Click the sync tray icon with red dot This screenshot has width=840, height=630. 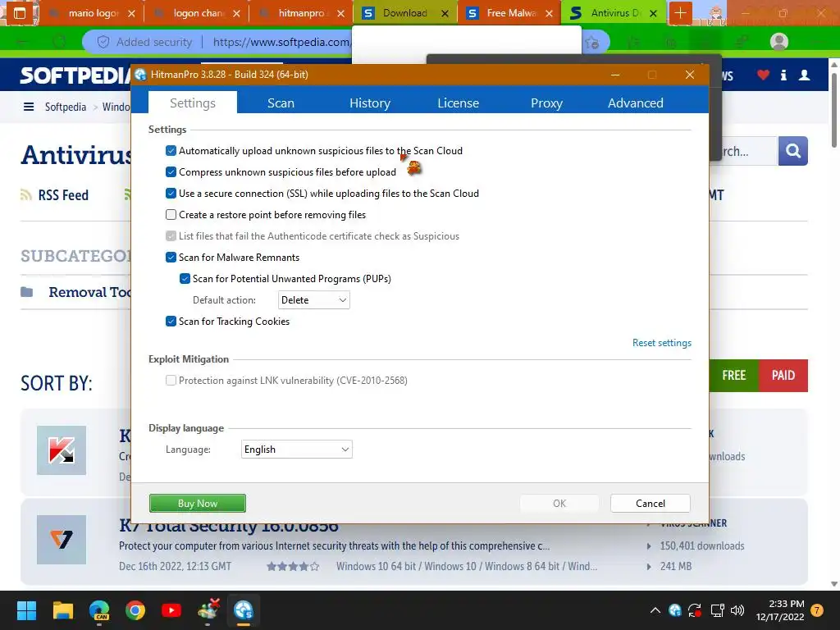(x=695, y=610)
